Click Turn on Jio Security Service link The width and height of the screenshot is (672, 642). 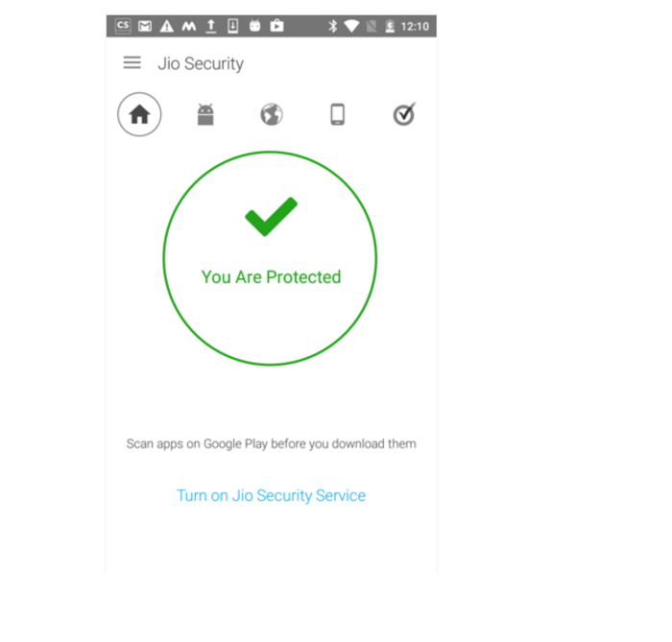[x=271, y=495]
